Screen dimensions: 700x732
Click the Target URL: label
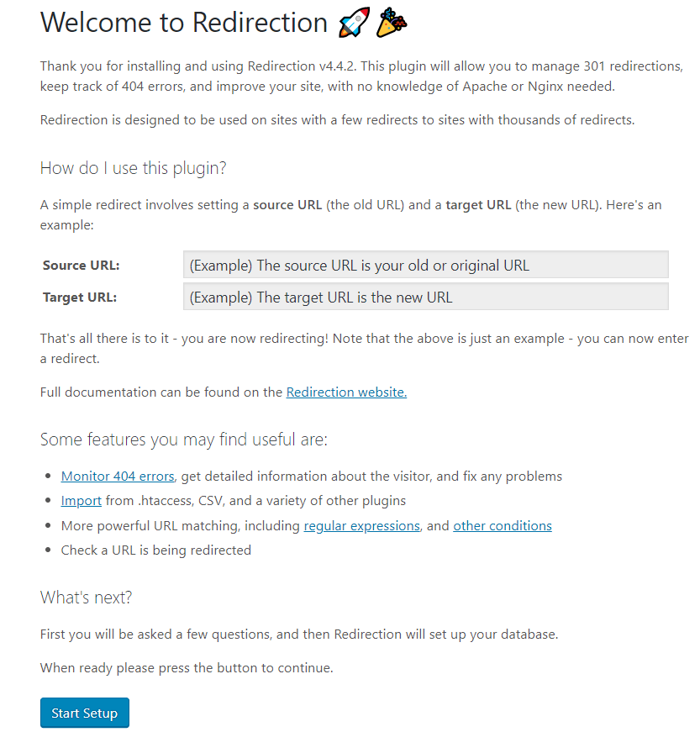tap(80, 297)
